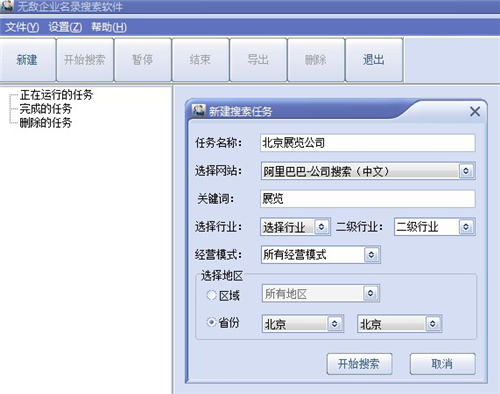
Task: Open the 选择行业 dropdown
Action: (x=295, y=227)
